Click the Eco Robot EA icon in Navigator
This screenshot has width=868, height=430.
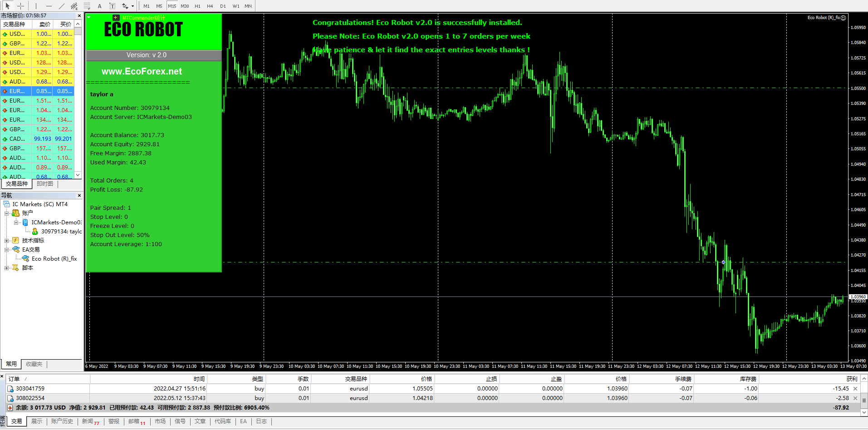[x=26, y=258]
